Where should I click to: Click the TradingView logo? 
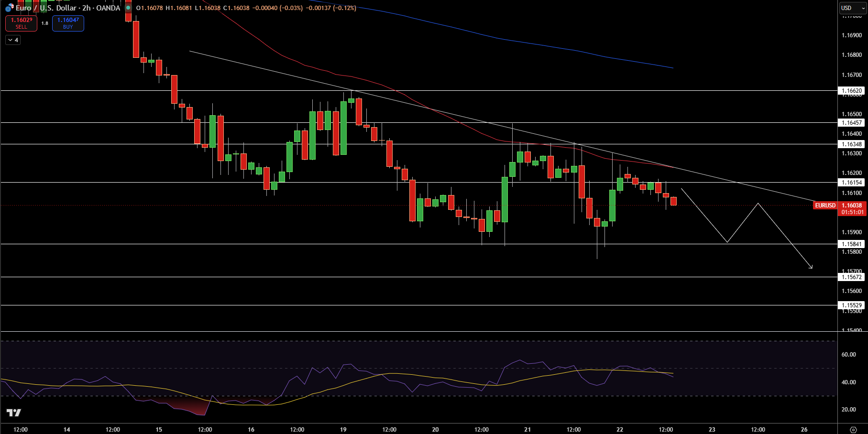tap(13, 412)
